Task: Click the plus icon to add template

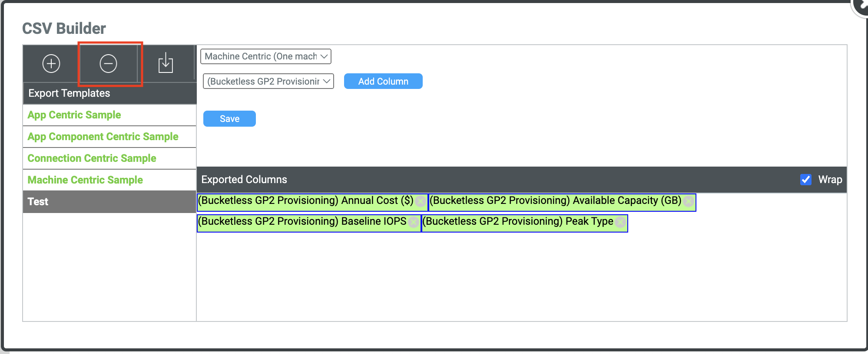Action: 51,64
